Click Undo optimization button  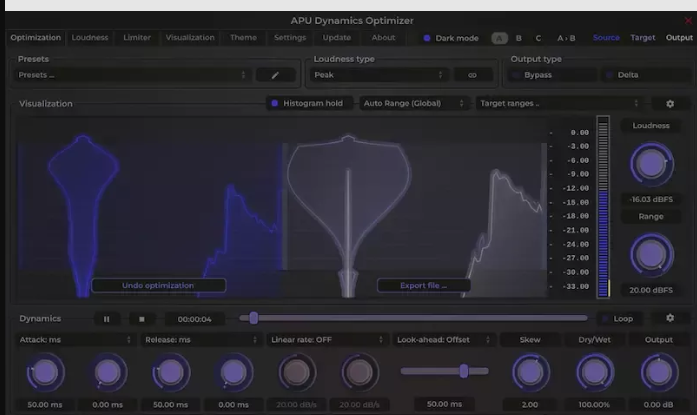click(x=158, y=285)
